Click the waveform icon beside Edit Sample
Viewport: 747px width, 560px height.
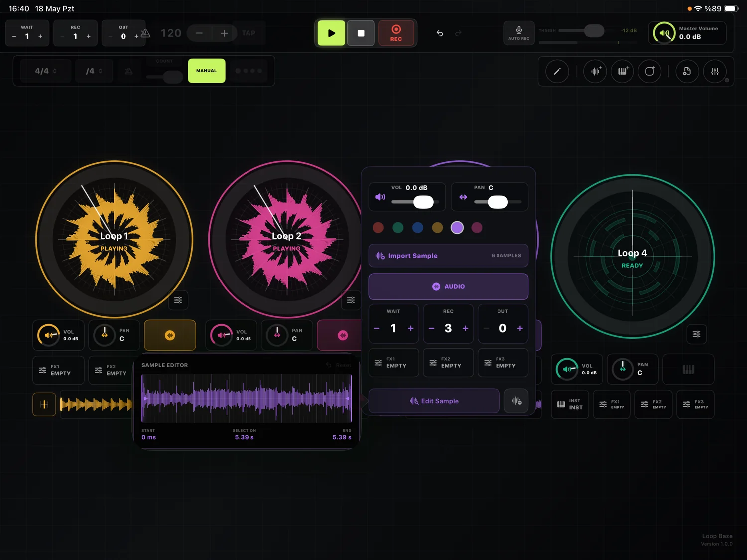click(x=516, y=401)
